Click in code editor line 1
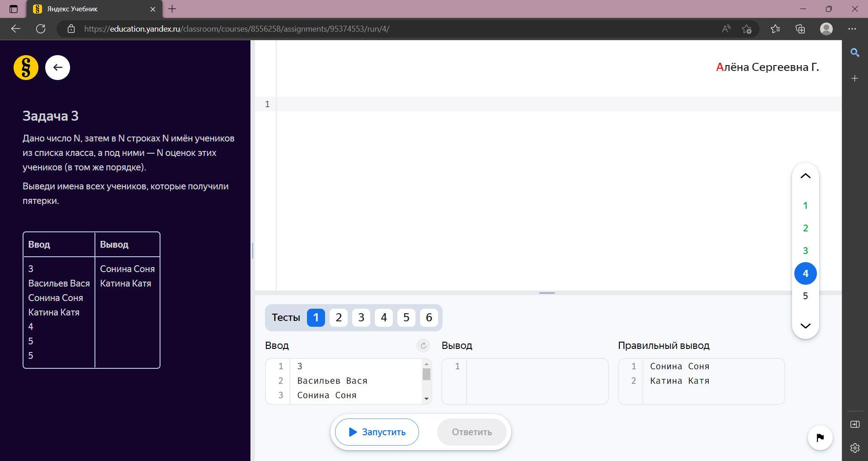 point(559,104)
